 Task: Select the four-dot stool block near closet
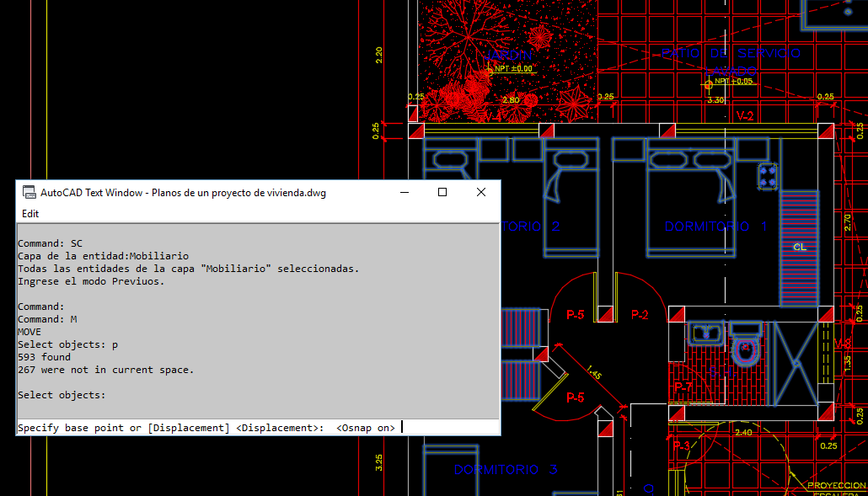[767, 176]
